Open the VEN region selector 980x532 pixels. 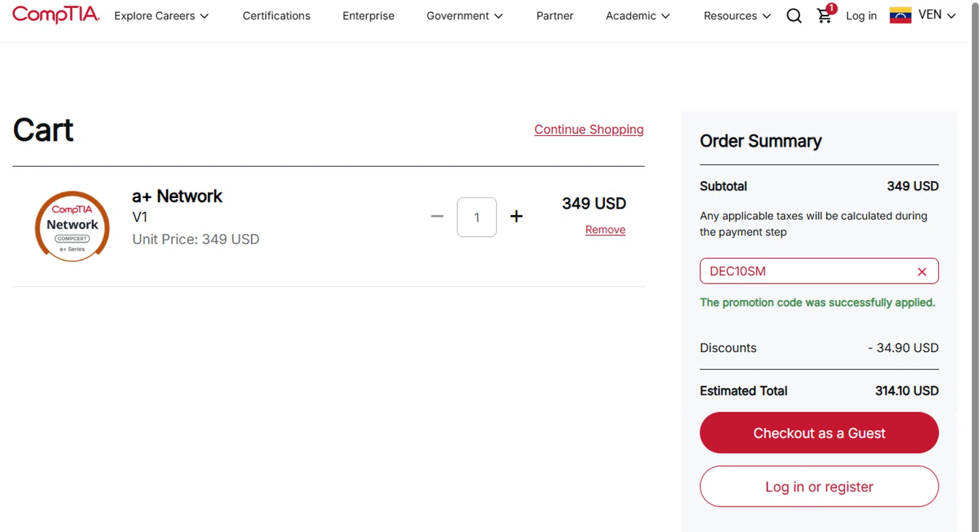[x=937, y=15]
